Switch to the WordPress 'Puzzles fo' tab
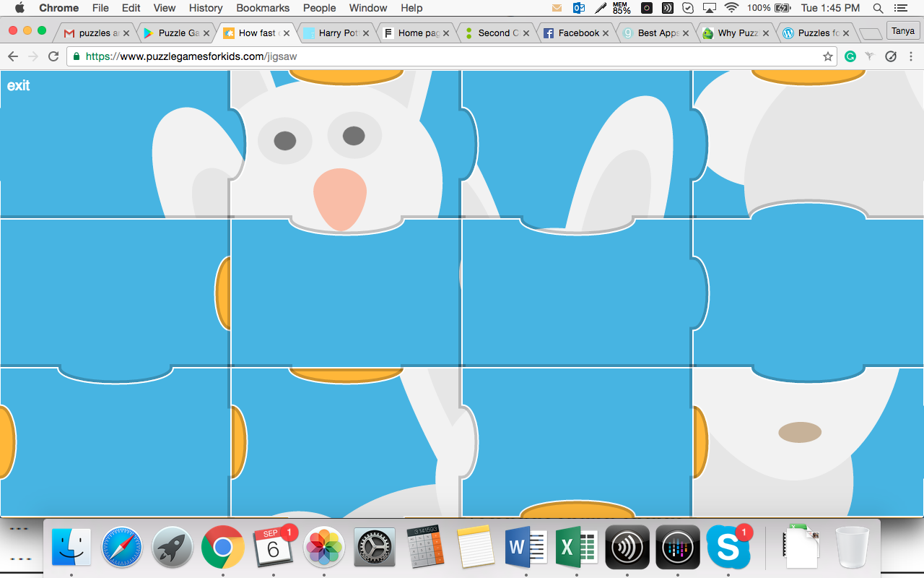Image resolution: width=924 pixels, height=578 pixels. click(816, 33)
